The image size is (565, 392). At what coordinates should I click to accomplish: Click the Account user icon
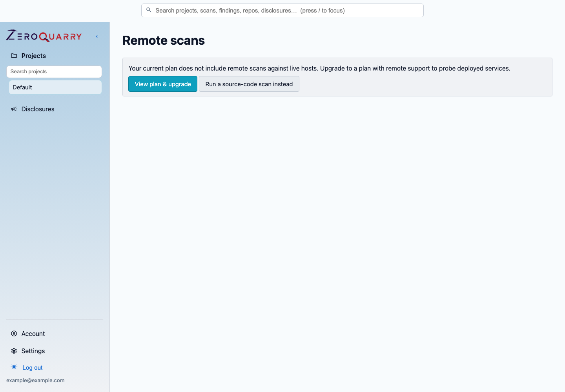[x=14, y=334]
